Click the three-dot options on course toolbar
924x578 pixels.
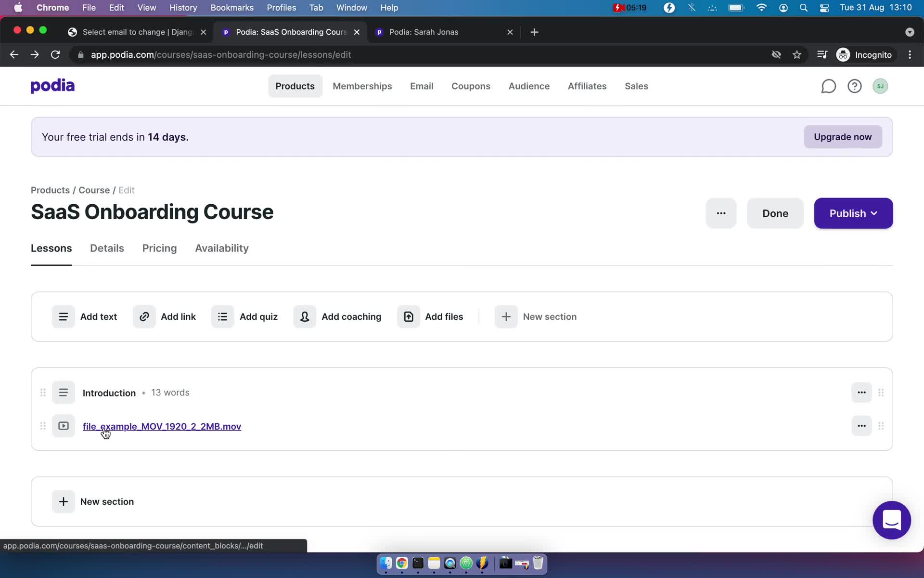click(721, 213)
